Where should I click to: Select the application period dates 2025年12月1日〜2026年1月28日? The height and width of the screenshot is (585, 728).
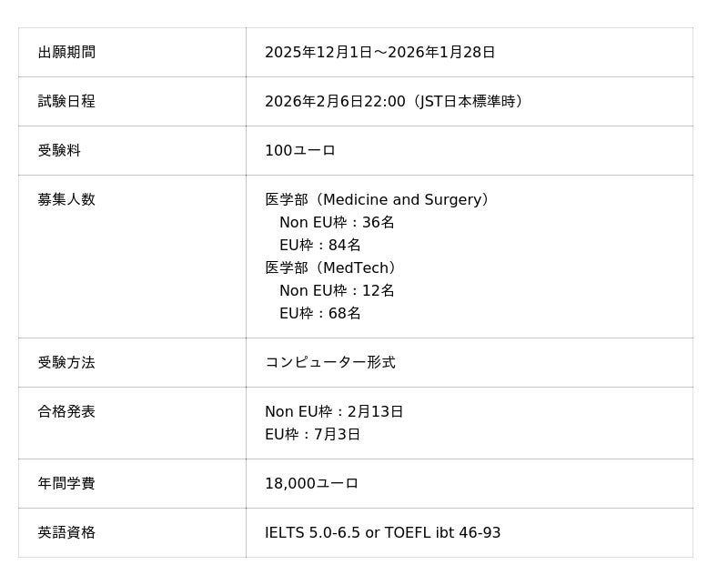click(379, 53)
